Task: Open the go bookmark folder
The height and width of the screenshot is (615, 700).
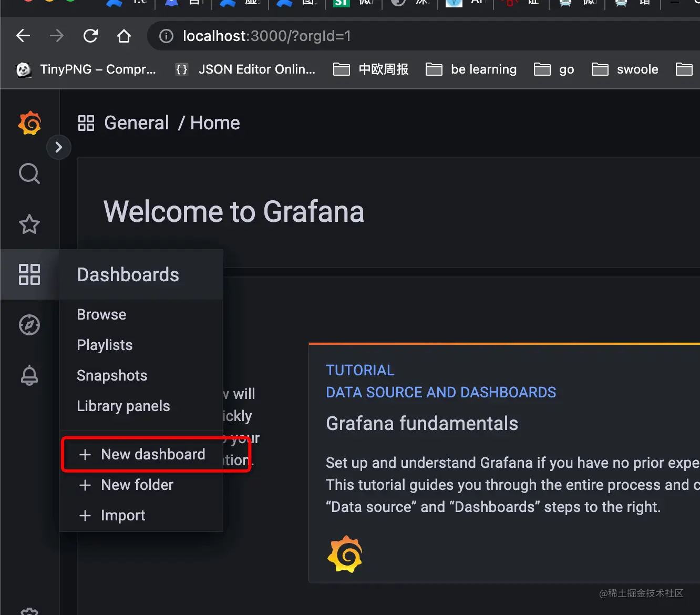Action: [x=554, y=69]
